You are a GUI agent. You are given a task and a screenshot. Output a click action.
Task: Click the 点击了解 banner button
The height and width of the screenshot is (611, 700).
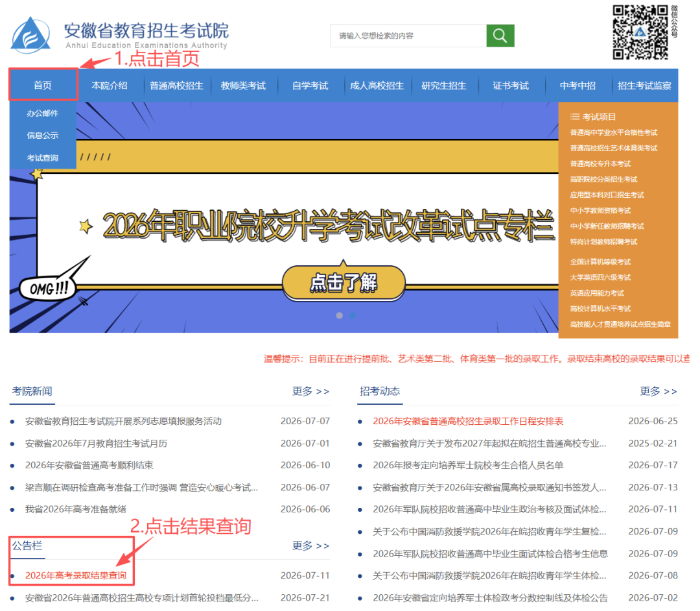(344, 283)
